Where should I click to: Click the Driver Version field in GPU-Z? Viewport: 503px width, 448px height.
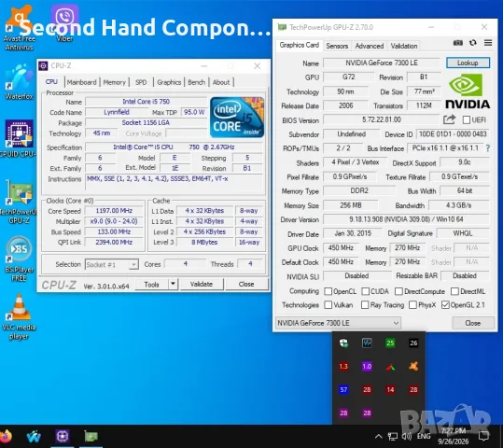[x=406, y=219]
